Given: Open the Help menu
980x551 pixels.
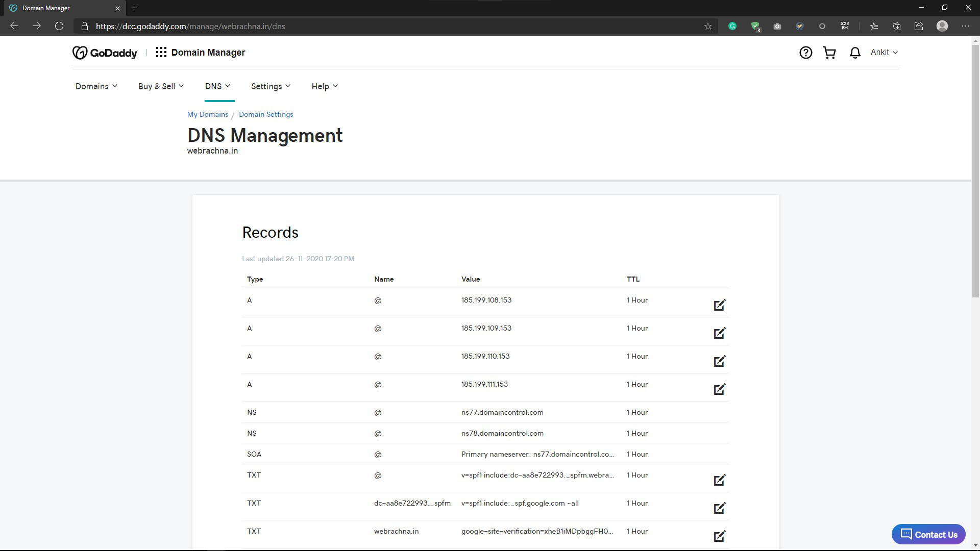Looking at the screenshot, I should tap(325, 86).
